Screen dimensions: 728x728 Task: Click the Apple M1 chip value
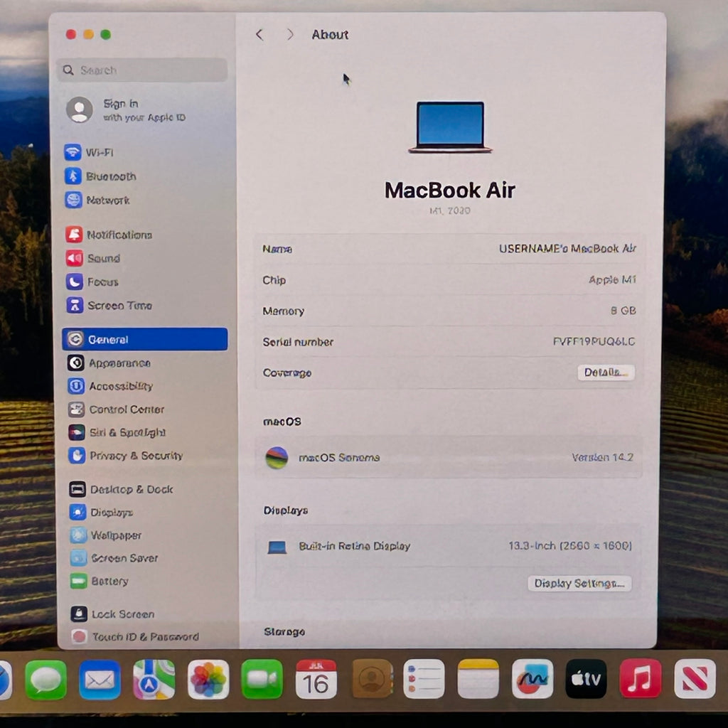click(x=612, y=280)
